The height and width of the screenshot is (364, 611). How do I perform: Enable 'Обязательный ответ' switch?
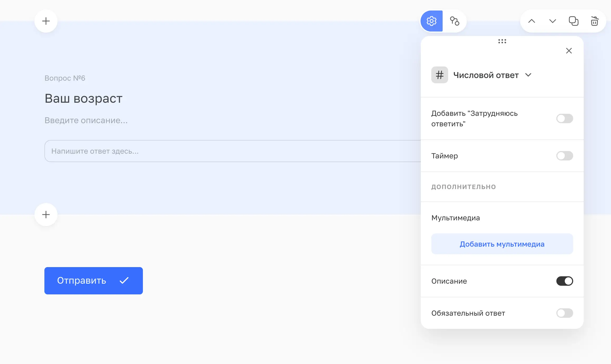pyautogui.click(x=564, y=313)
